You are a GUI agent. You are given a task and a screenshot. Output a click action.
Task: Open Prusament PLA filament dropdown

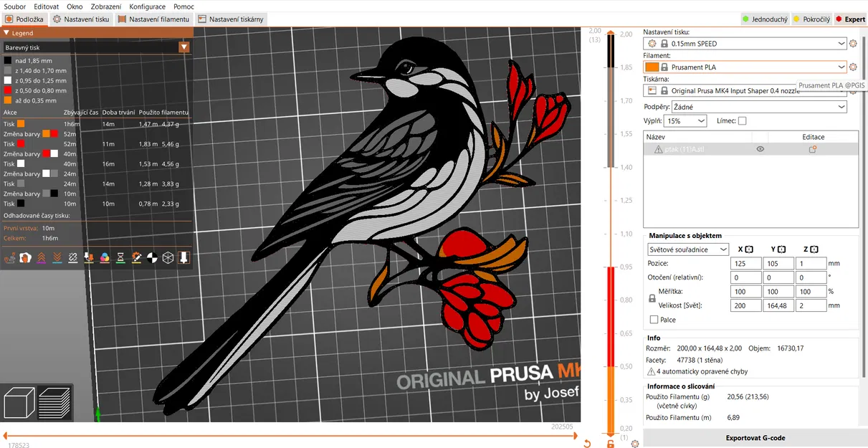745,67
